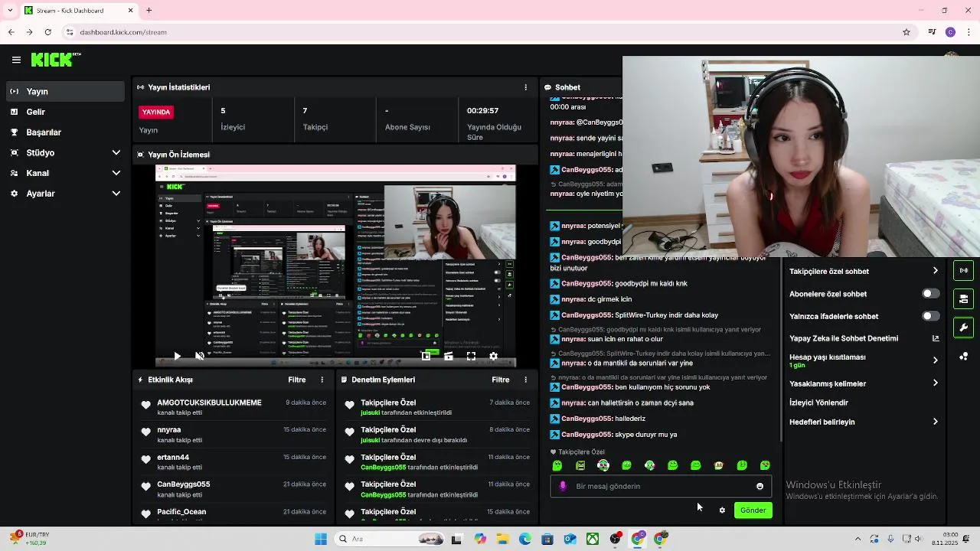Select ertann44 follow event row
This screenshot has height=551, width=980.
(234, 462)
